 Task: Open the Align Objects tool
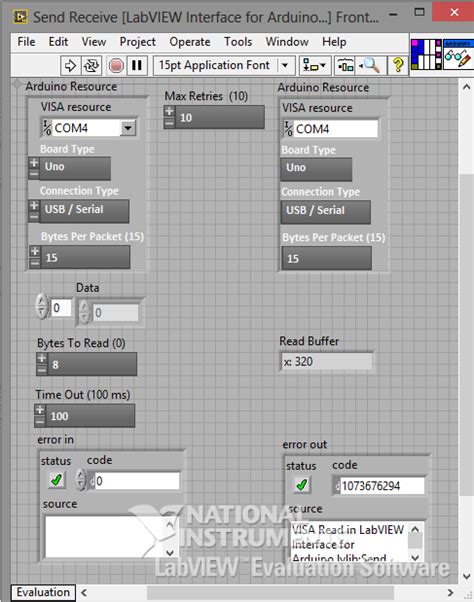click(x=314, y=66)
